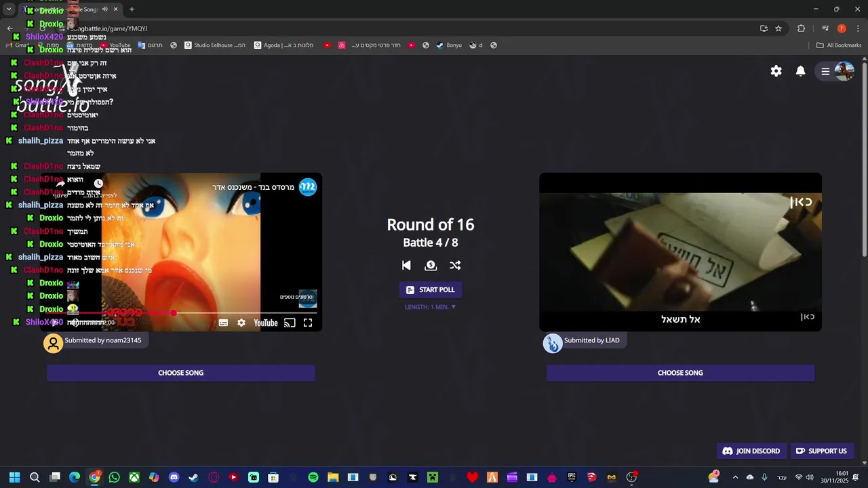Click the install app icon in address bar
The image size is (868, 488).
tap(764, 28)
